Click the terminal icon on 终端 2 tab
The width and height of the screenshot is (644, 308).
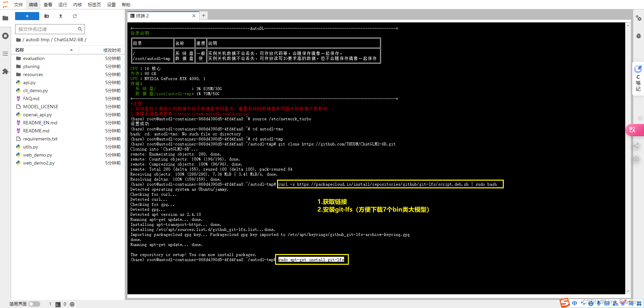(132, 16)
